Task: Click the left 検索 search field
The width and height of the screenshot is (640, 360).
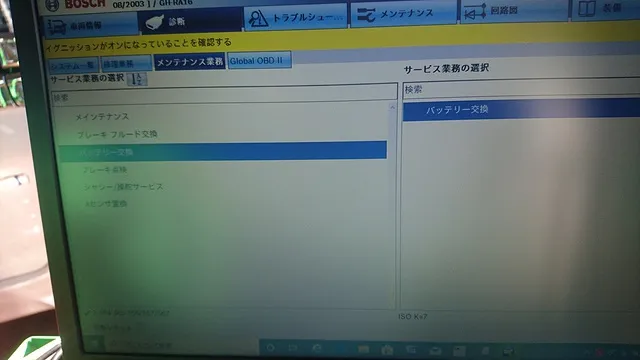Action: 224,97
